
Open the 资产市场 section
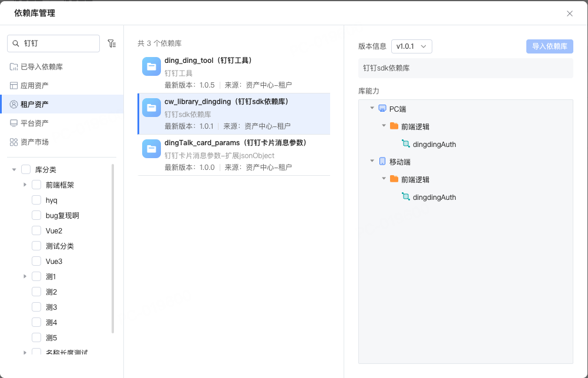click(x=34, y=142)
